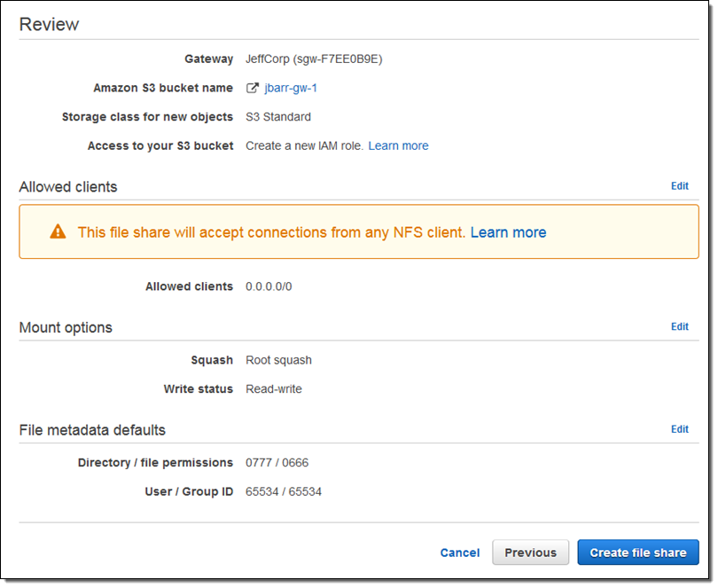Screen dimensions: 718x588
Task: Click the Read-write write status value
Action: point(273,389)
